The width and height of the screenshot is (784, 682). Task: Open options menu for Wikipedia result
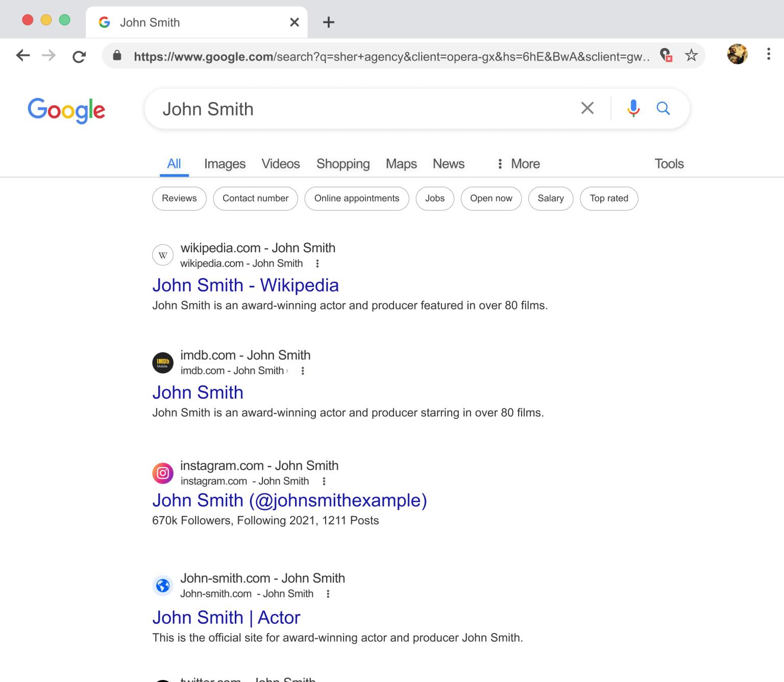point(317,263)
